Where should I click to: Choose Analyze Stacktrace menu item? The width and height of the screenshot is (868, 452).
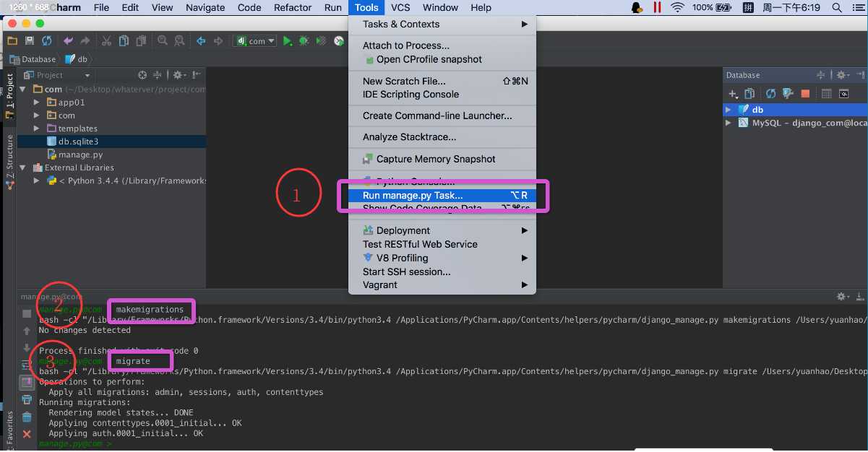point(442,136)
